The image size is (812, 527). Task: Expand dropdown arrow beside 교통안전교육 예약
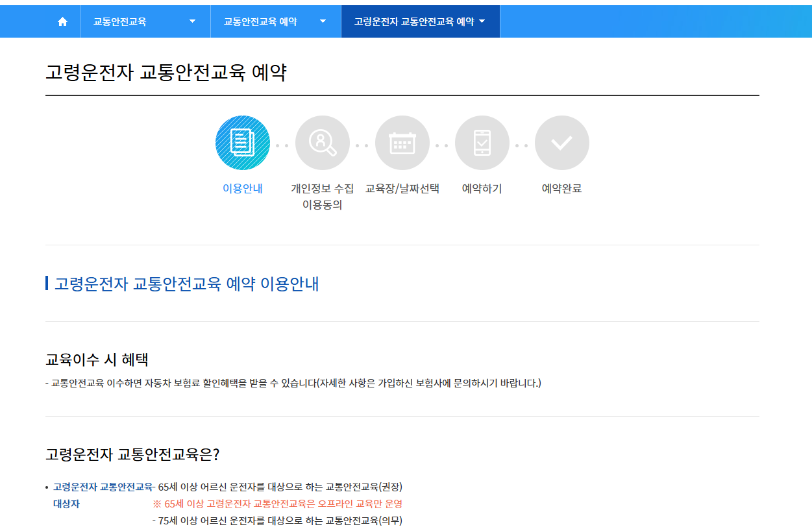pos(323,21)
